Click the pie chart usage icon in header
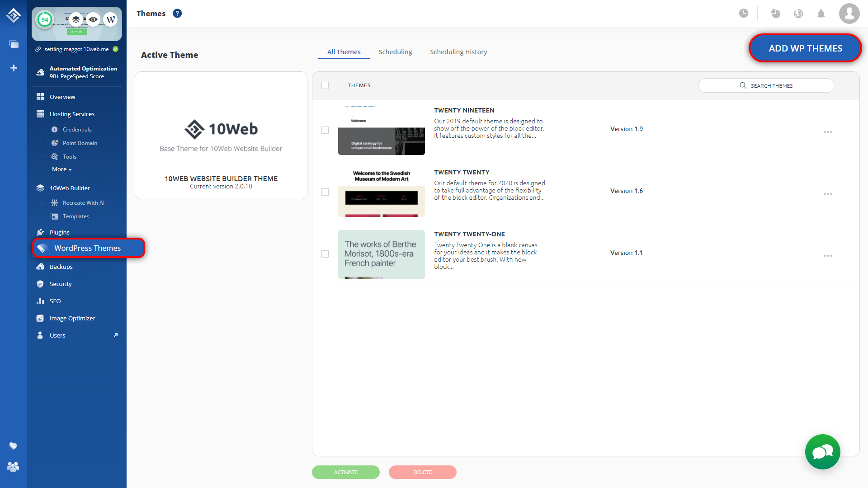The width and height of the screenshot is (868, 488). tap(776, 14)
